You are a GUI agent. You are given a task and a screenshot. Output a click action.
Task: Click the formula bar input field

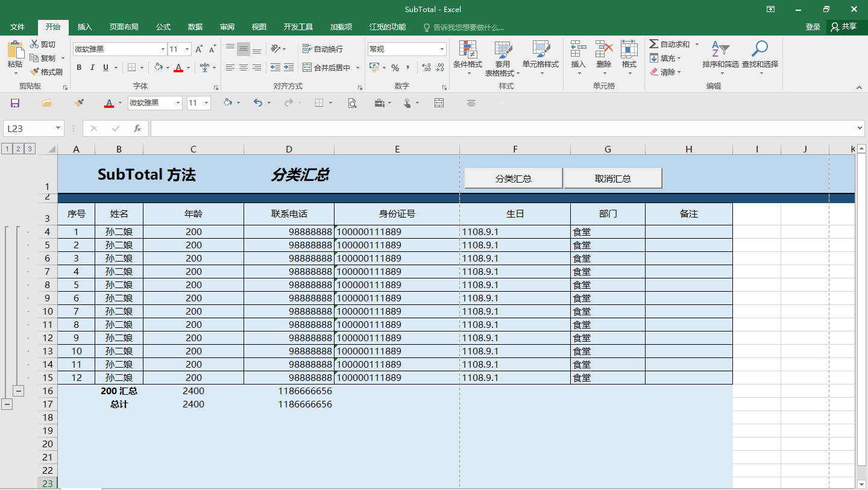coord(503,128)
